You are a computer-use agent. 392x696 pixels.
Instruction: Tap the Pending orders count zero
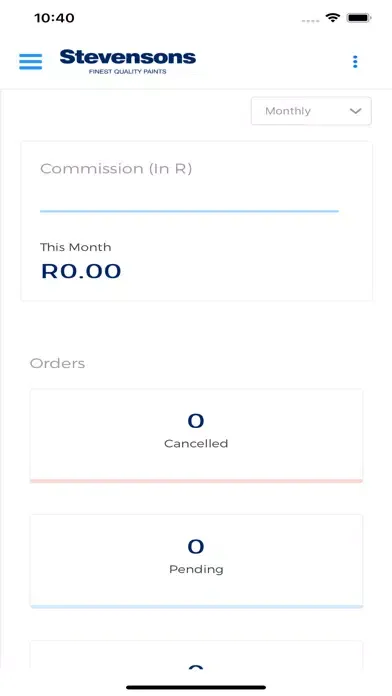tap(196, 546)
